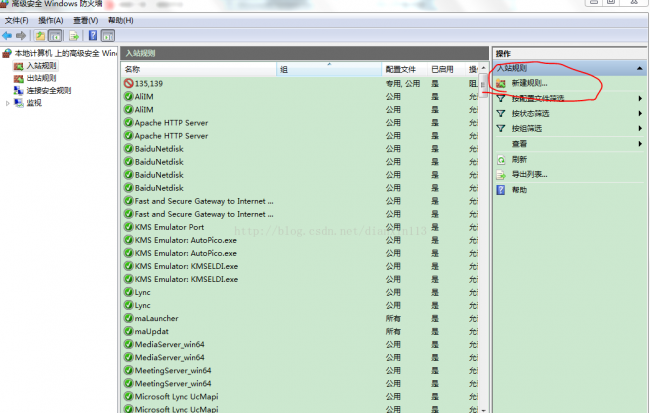This screenshot has height=413, width=650.
Task: Expand the 监视 node triangle
Action: (x=7, y=103)
